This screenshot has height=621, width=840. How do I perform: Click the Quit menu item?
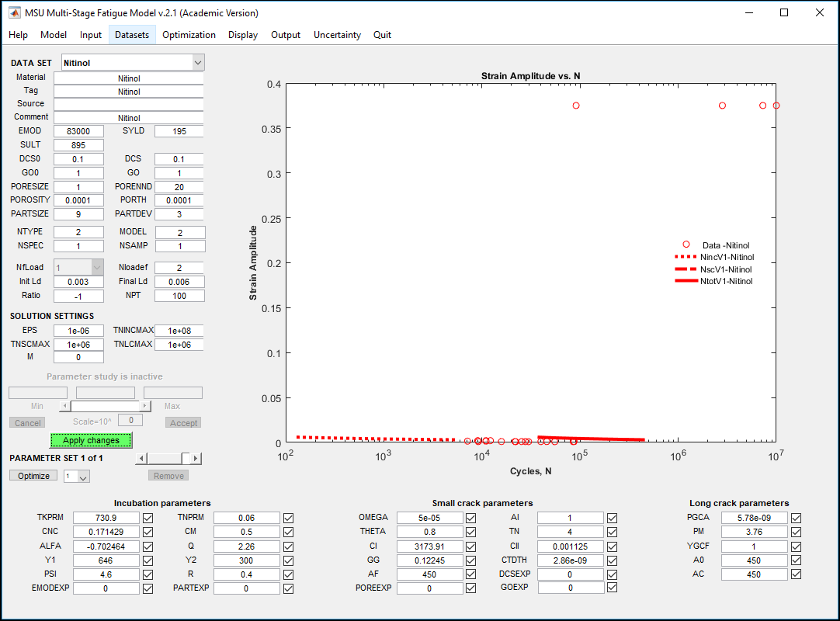[x=382, y=35]
